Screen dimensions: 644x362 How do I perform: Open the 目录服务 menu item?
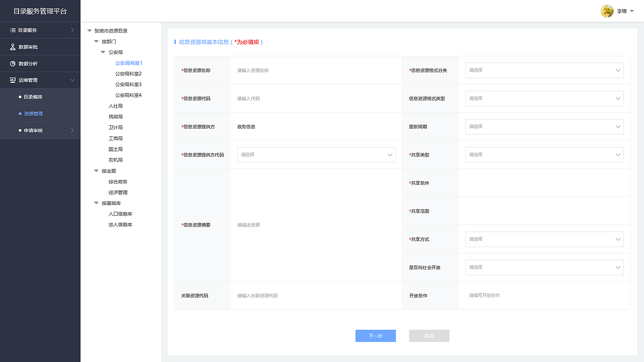click(40, 30)
